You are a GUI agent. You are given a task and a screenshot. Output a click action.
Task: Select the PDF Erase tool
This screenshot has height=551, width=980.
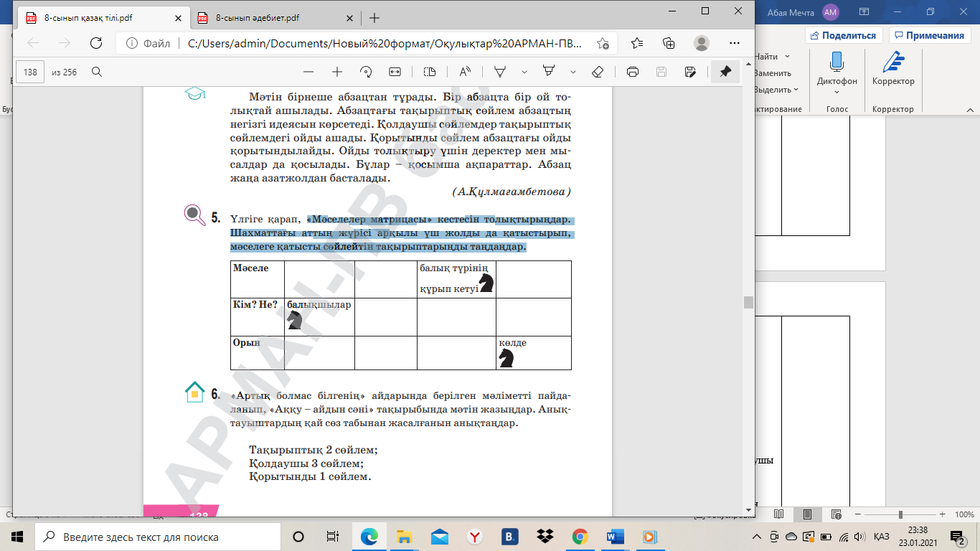(x=597, y=72)
